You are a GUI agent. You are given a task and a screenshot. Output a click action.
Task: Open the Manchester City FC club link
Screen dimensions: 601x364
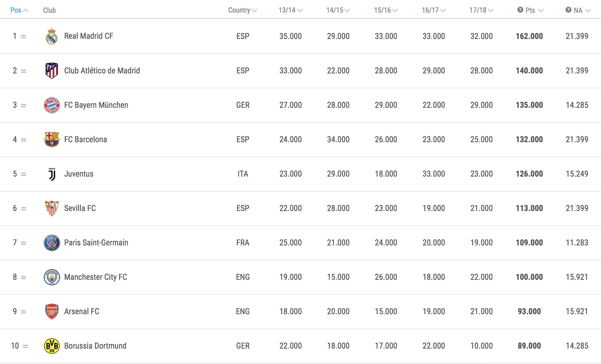[x=96, y=277]
